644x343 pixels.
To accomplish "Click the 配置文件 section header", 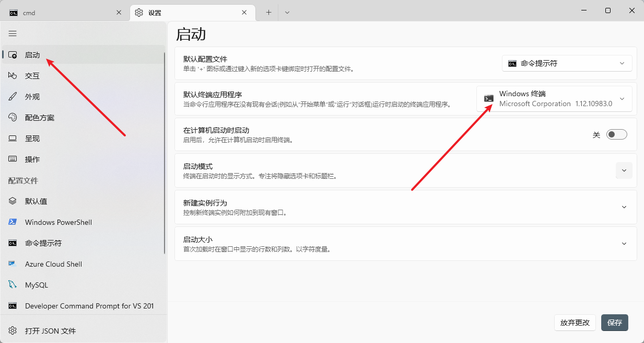I will (x=23, y=180).
